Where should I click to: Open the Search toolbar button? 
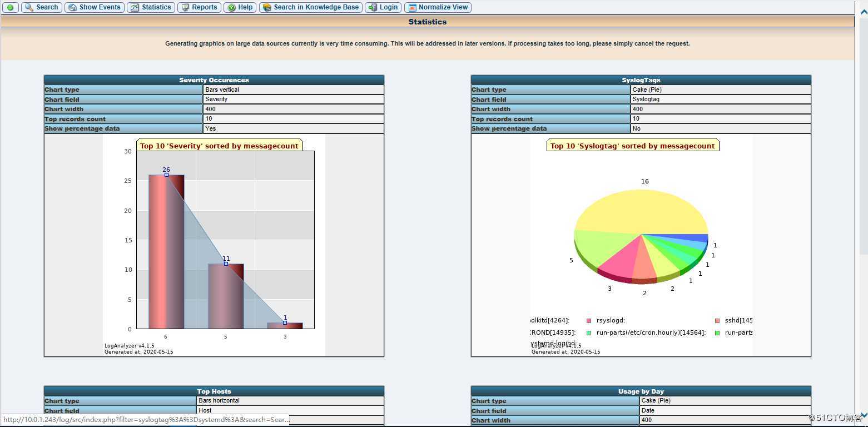coord(41,7)
